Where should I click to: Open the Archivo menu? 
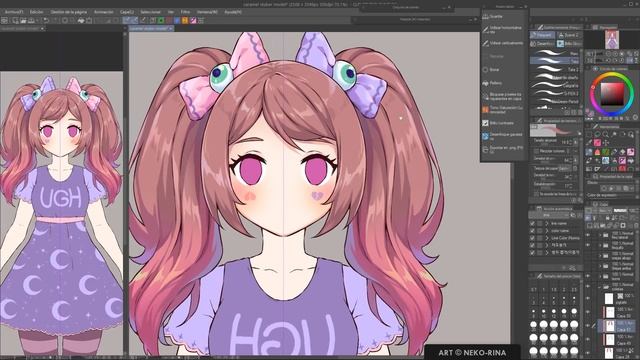pyautogui.click(x=14, y=12)
